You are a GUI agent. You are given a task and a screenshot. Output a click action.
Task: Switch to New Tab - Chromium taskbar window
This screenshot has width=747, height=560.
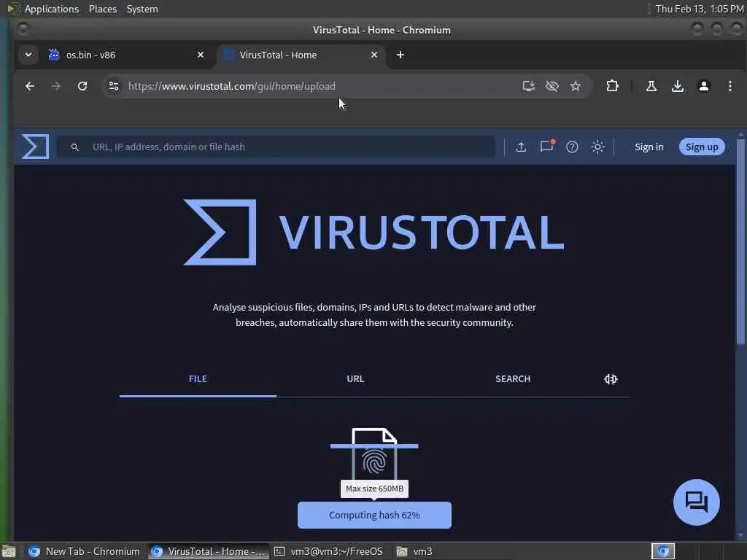(85, 551)
